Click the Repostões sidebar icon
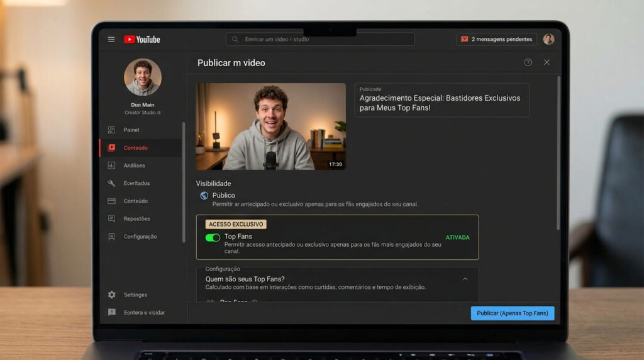The image size is (644, 360). pos(111,218)
